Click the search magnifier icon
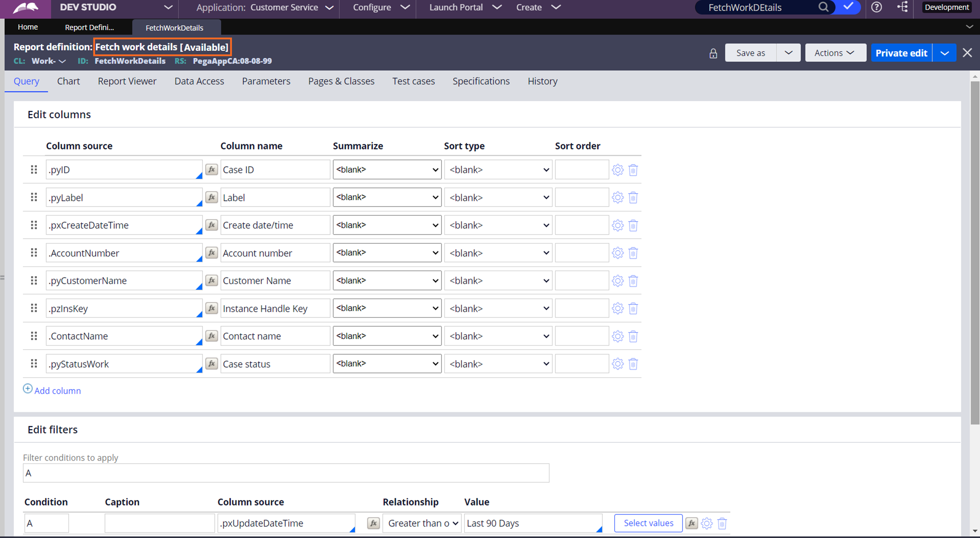The image size is (980, 538). point(823,7)
